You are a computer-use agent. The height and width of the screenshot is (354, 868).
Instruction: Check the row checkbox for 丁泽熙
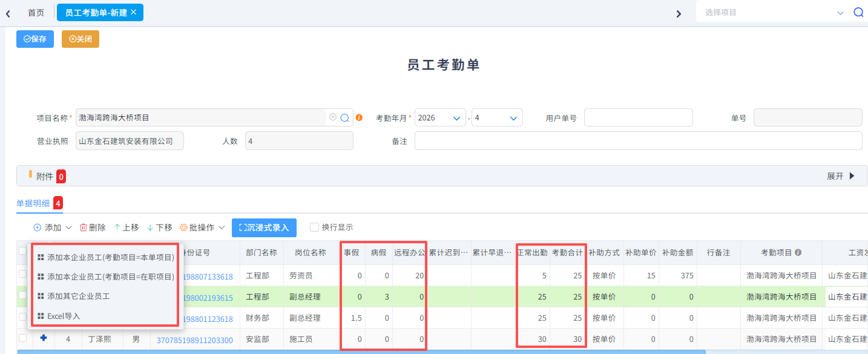[x=22, y=338]
